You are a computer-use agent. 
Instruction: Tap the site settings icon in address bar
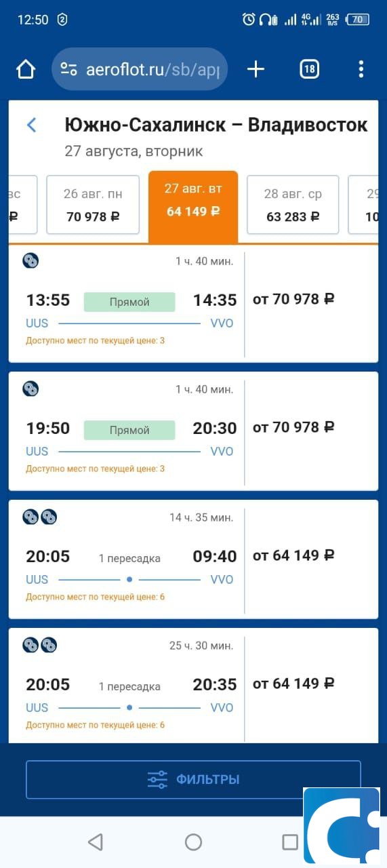68,69
